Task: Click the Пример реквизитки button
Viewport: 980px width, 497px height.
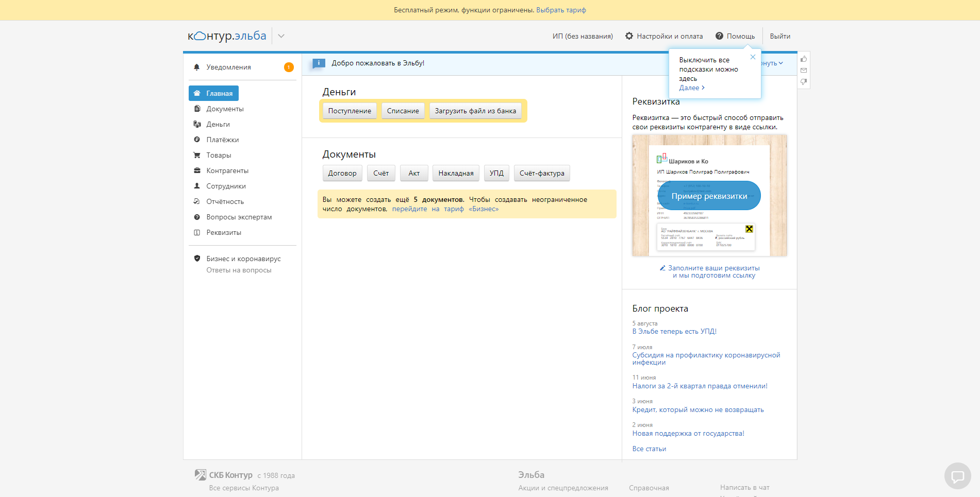Action: [709, 196]
